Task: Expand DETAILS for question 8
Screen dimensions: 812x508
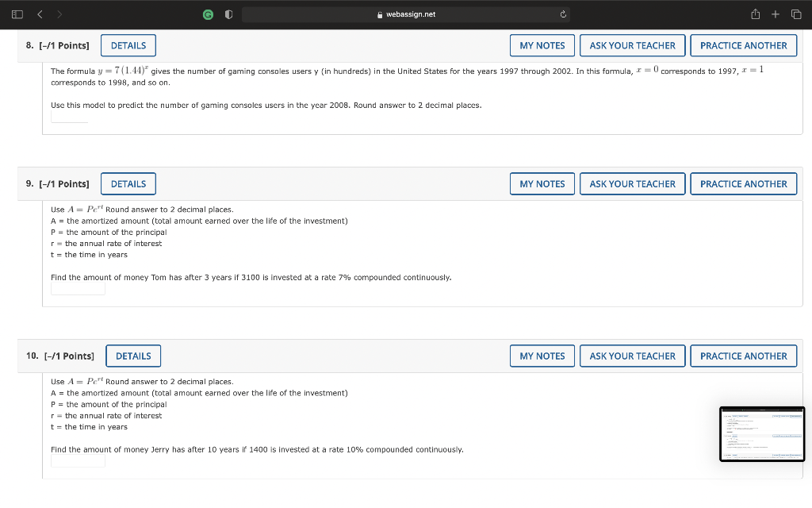Action: pyautogui.click(x=128, y=45)
